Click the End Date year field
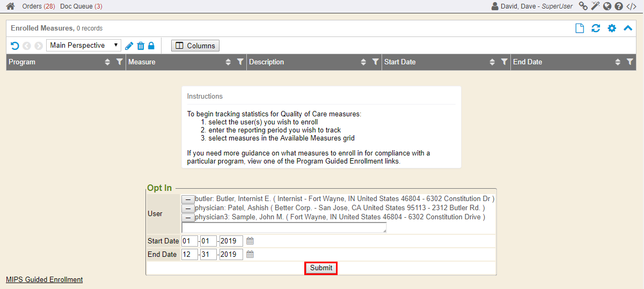This screenshot has width=644, height=289. click(231, 255)
